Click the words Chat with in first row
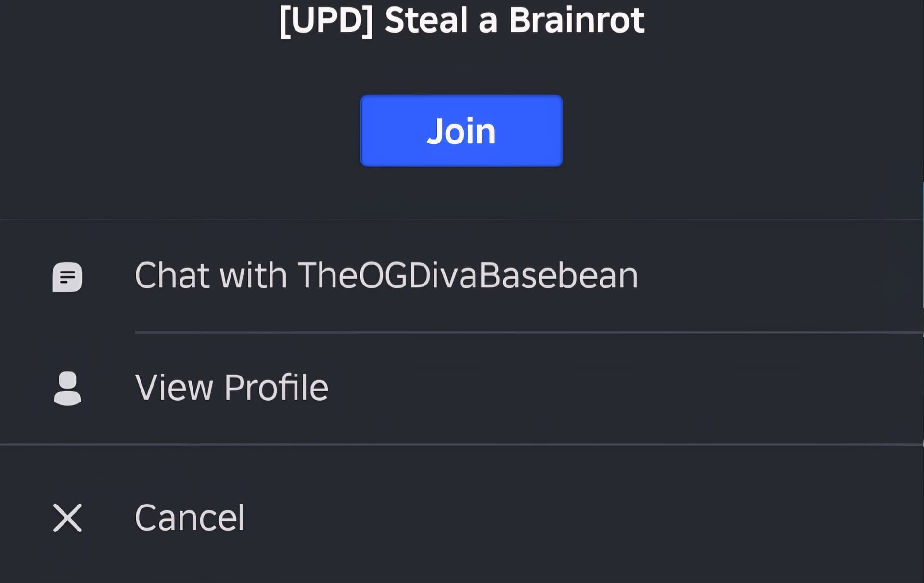The height and width of the screenshot is (583, 924). coord(211,275)
